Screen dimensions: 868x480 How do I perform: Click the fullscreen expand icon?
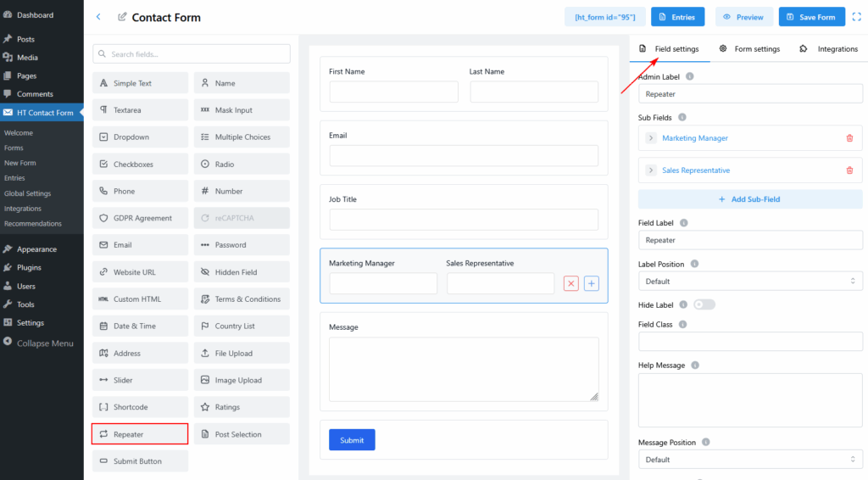point(856,17)
